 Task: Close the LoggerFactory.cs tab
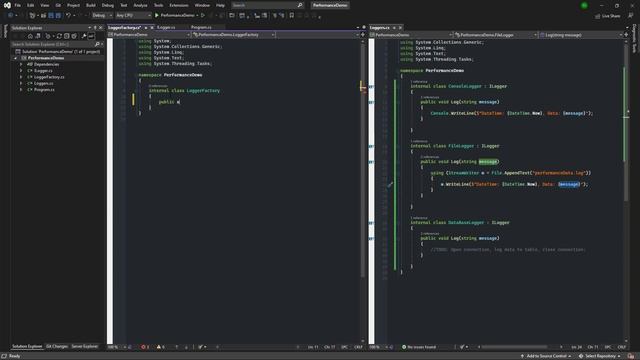tap(152, 28)
